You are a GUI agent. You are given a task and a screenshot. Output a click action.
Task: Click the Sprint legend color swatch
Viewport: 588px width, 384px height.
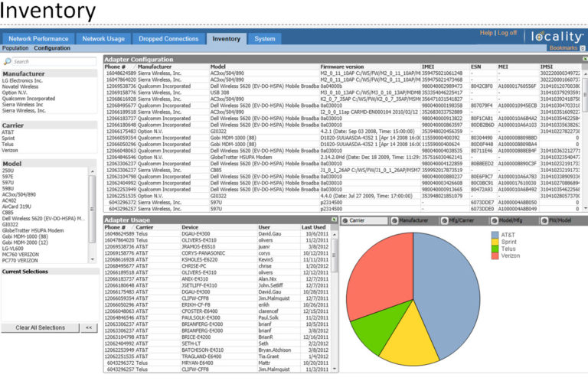coord(495,242)
